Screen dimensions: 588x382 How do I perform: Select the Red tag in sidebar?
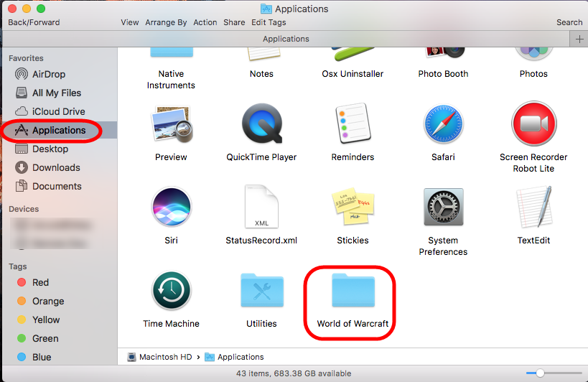click(40, 282)
